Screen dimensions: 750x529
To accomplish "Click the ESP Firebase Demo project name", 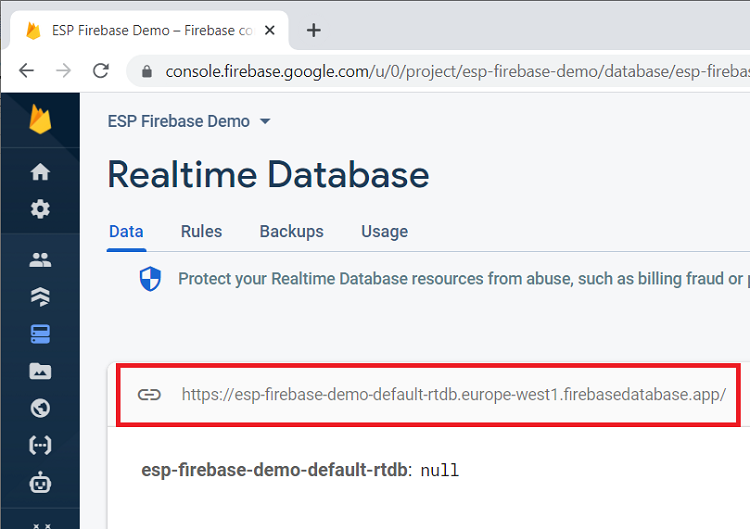I will [x=178, y=121].
